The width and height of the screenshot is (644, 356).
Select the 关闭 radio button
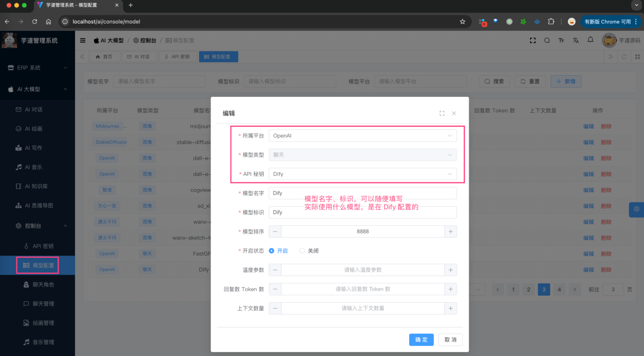click(302, 250)
